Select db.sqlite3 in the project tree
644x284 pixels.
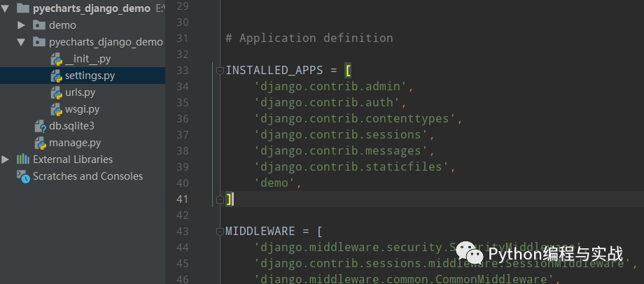tap(72, 126)
